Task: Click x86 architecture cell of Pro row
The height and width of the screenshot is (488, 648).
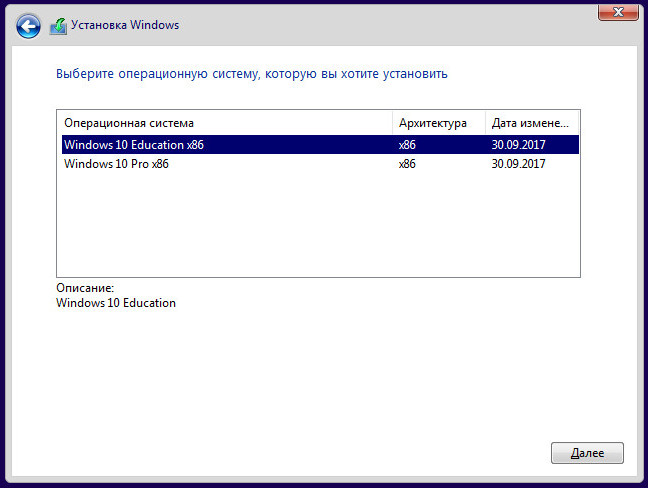Action: [x=407, y=164]
